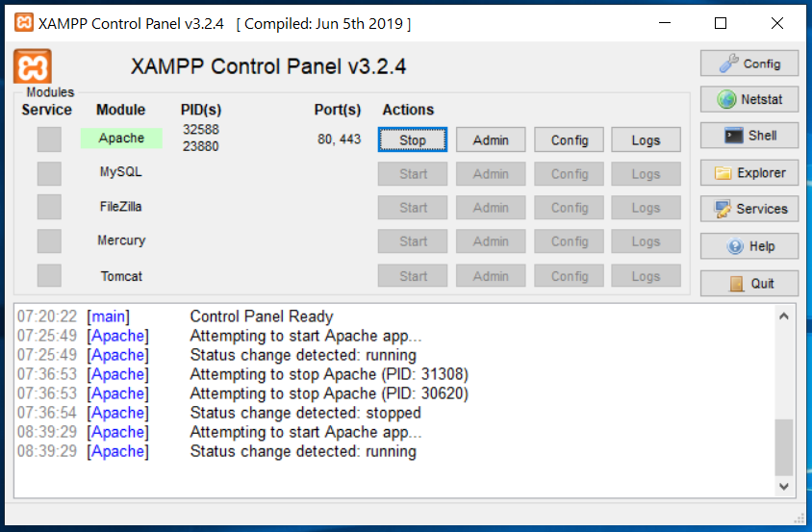This screenshot has width=812, height=532.
Task: Toggle Apache service install checkbox
Action: 49,139
